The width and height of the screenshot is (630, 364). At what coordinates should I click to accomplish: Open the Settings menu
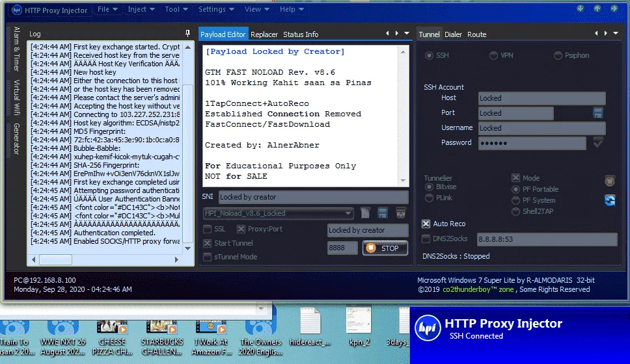tap(216, 9)
